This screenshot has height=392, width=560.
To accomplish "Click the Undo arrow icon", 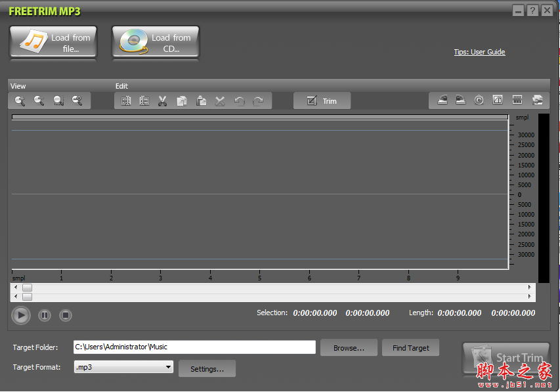I will (239, 100).
